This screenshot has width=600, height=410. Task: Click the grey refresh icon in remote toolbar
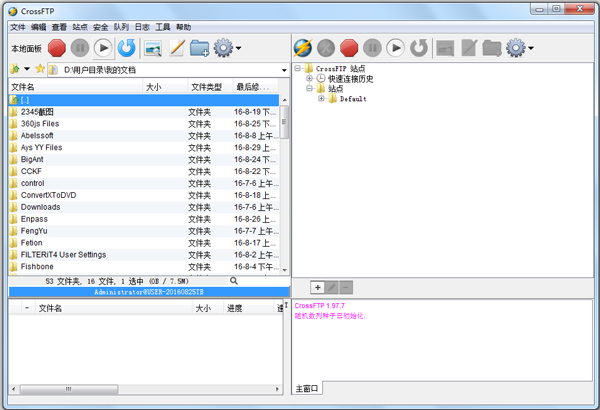tap(419, 48)
